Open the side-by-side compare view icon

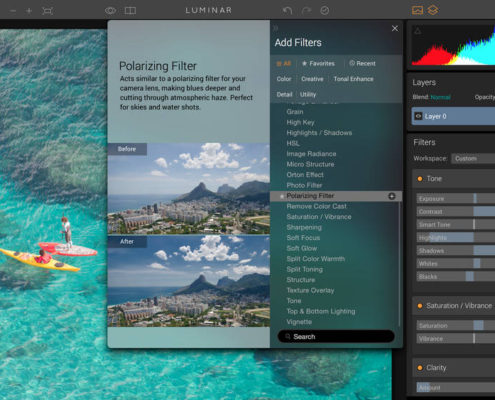pyautogui.click(x=130, y=11)
